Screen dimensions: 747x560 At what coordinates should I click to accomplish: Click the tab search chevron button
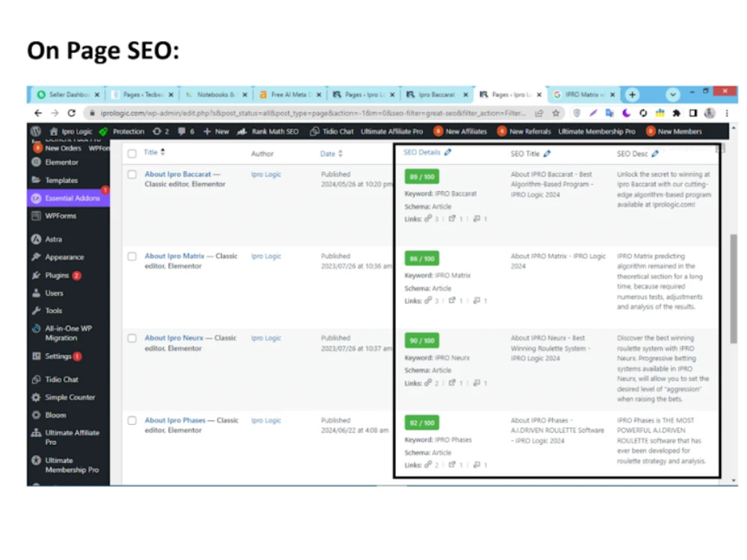pos(673,95)
